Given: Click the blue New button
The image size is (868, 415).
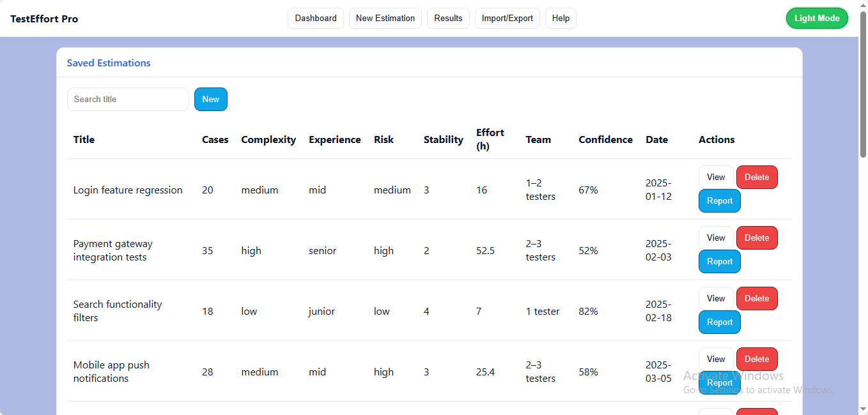Looking at the screenshot, I should coord(210,100).
